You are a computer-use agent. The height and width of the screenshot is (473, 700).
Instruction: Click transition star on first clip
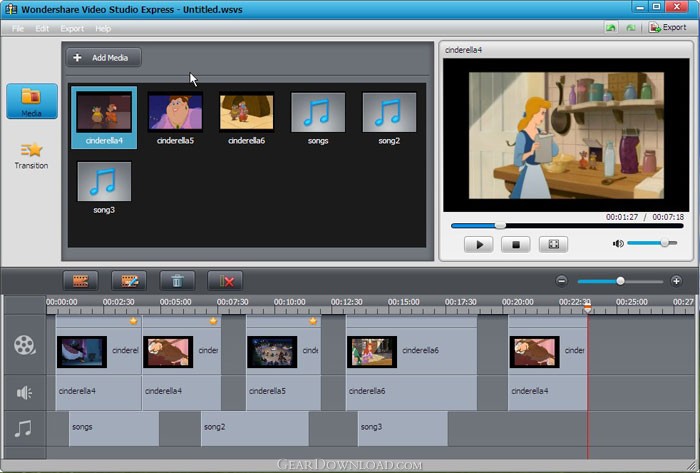coord(133,321)
